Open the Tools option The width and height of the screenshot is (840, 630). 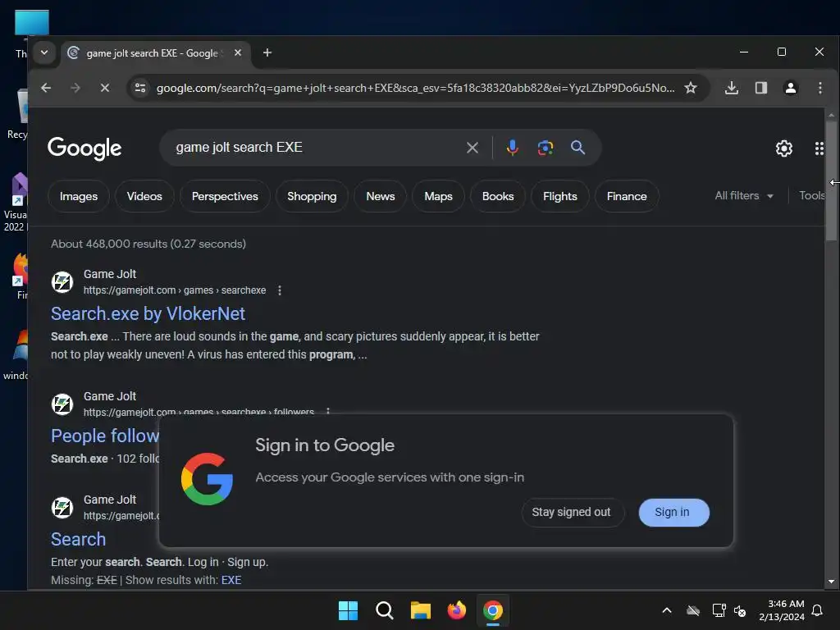tap(811, 195)
